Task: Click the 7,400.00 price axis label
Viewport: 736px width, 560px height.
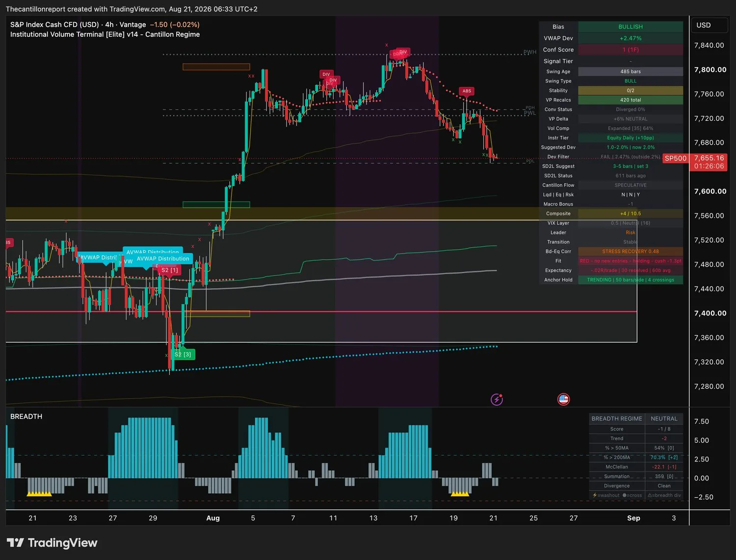Action: pyautogui.click(x=710, y=313)
